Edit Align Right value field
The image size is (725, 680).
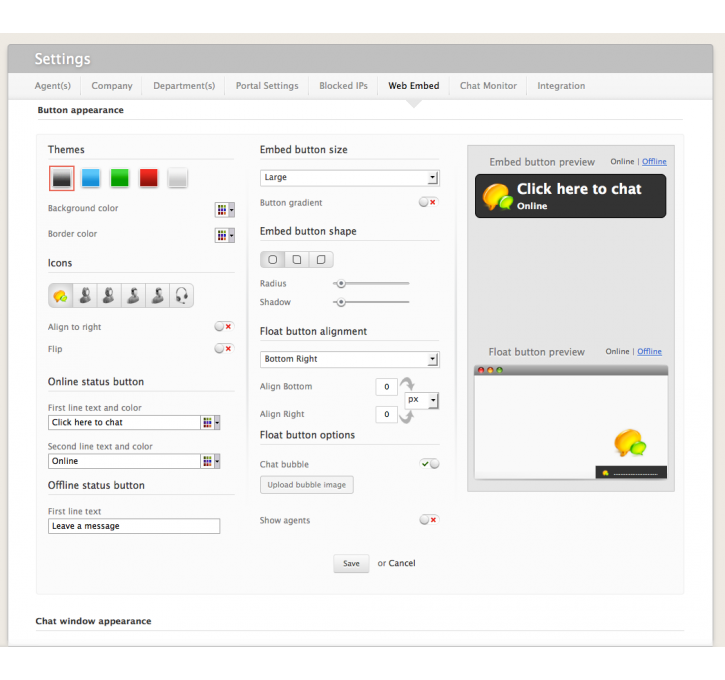[387, 415]
